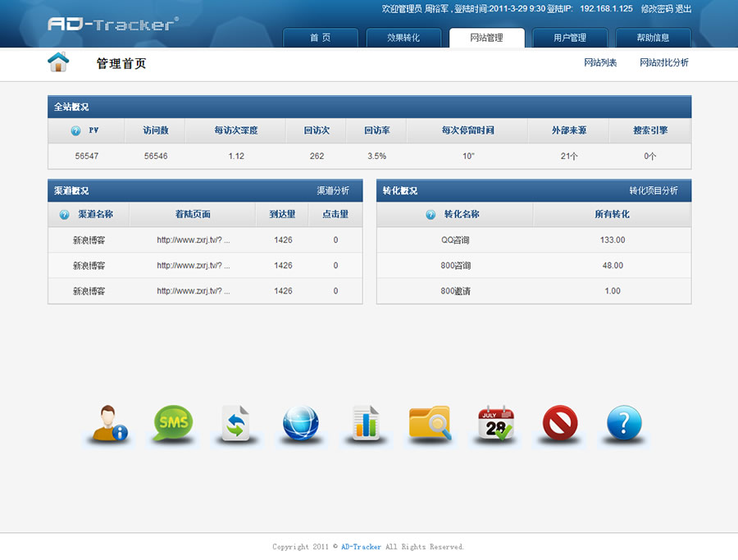Screen dimensions: 738x560
Task: Click the 渠道概况 panel title
Action: click(x=71, y=190)
